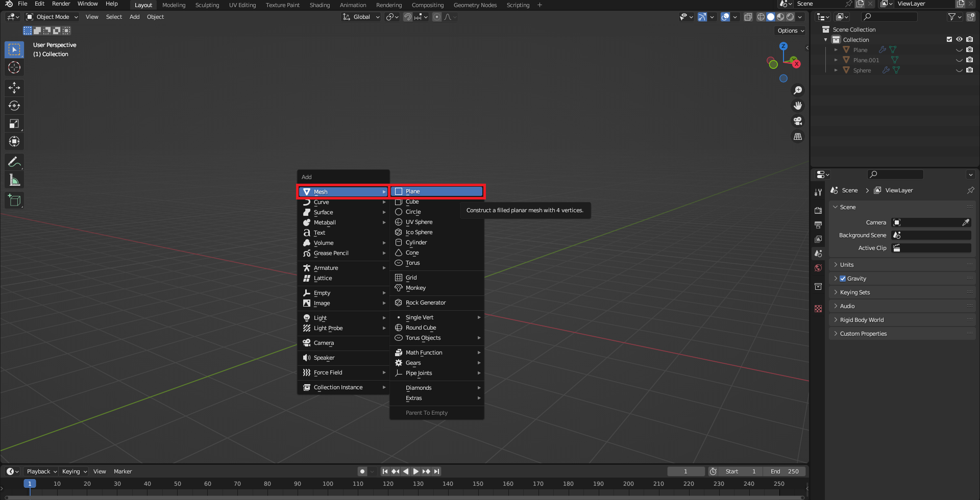Click Play animation button
The width and height of the screenshot is (980, 500).
(415, 471)
